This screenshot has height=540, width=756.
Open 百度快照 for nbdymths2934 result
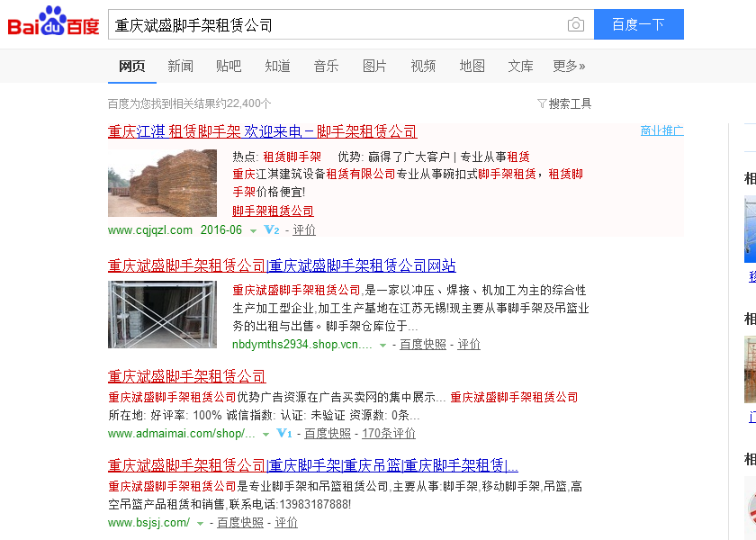coord(423,344)
